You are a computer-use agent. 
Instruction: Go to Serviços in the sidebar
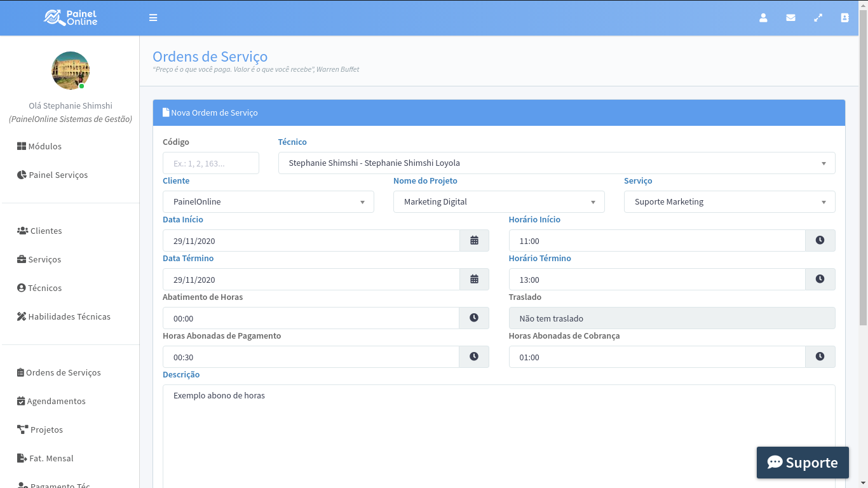pyautogui.click(x=39, y=259)
